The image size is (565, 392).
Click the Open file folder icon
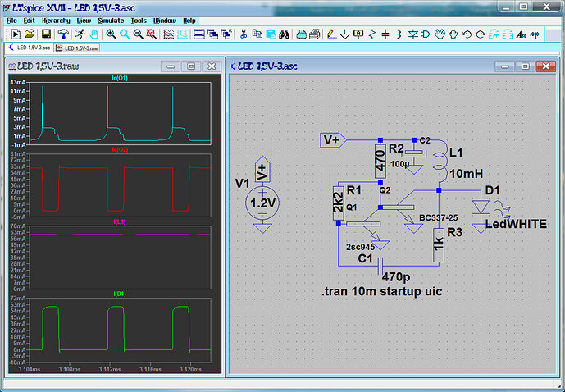click(x=30, y=34)
